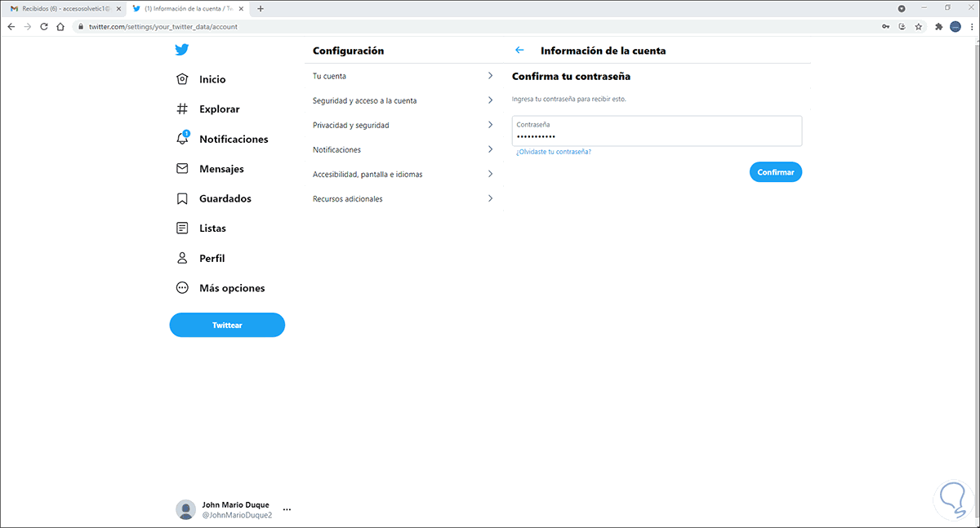Open Explorar hashtag icon
The height and width of the screenshot is (528, 980).
pos(183,109)
